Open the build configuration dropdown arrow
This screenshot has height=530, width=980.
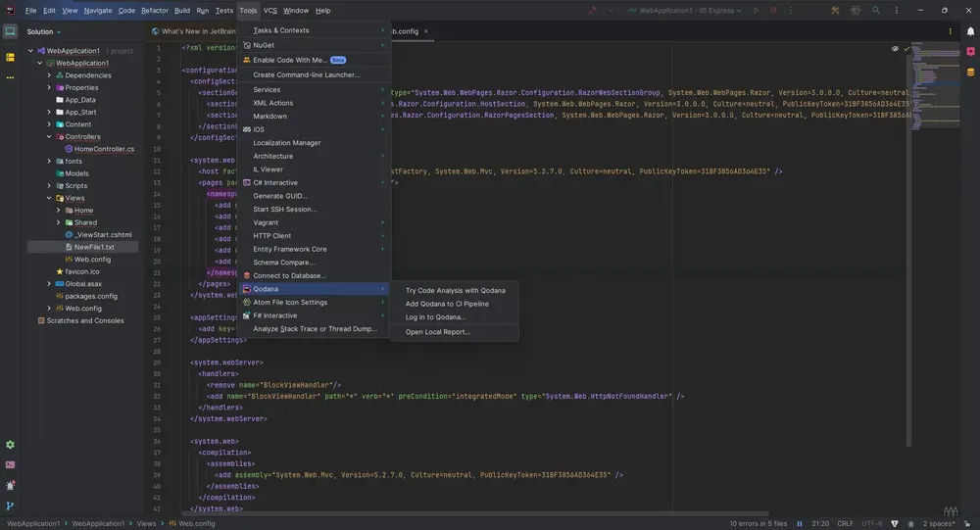pyautogui.click(x=611, y=10)
